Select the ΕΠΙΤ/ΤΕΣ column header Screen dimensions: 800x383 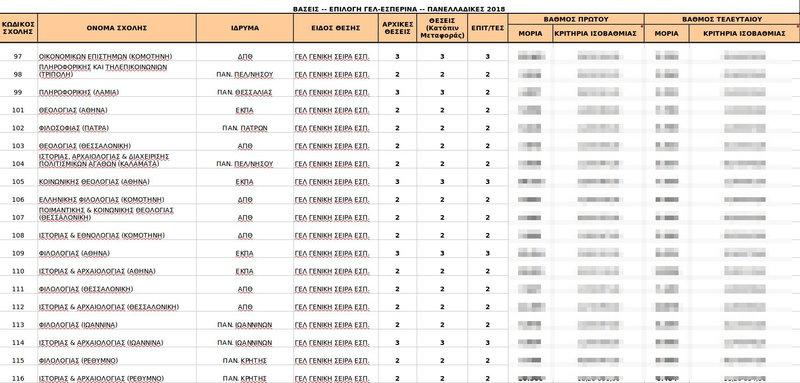488,28
